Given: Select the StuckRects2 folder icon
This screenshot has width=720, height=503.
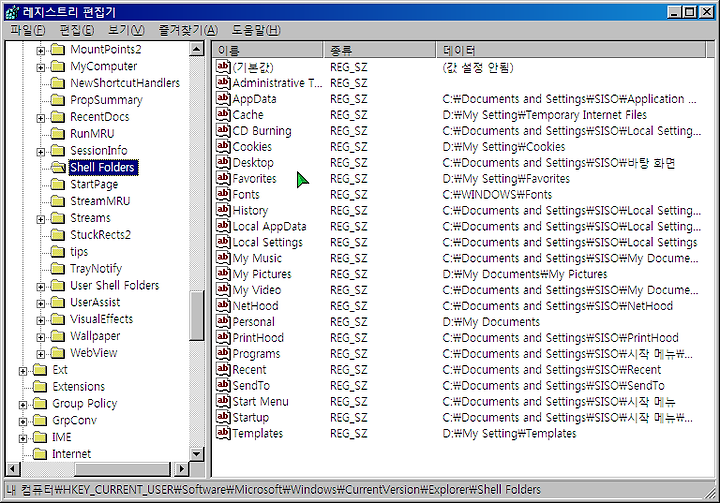Looking at the screenshot, I should [x=58, y=235].
